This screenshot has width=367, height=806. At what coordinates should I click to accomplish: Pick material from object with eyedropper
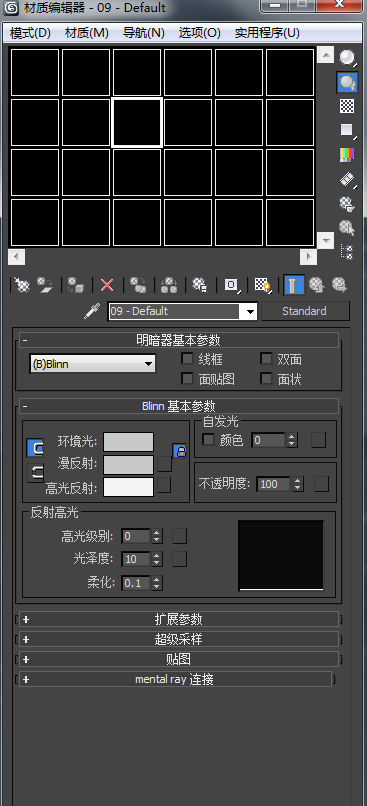(93, 311)
